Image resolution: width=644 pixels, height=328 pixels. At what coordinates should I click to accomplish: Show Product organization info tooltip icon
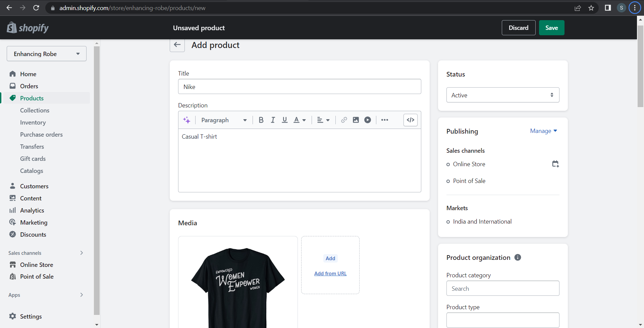518,257
